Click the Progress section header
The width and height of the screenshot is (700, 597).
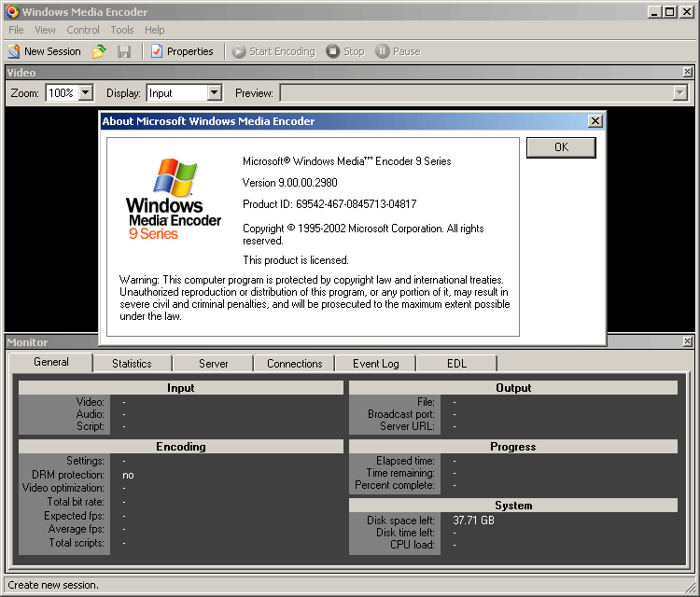[513, 447]
